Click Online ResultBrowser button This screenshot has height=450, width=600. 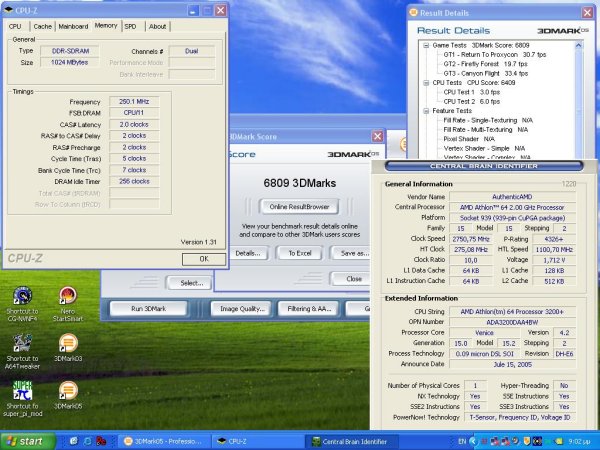coord(299,207)
